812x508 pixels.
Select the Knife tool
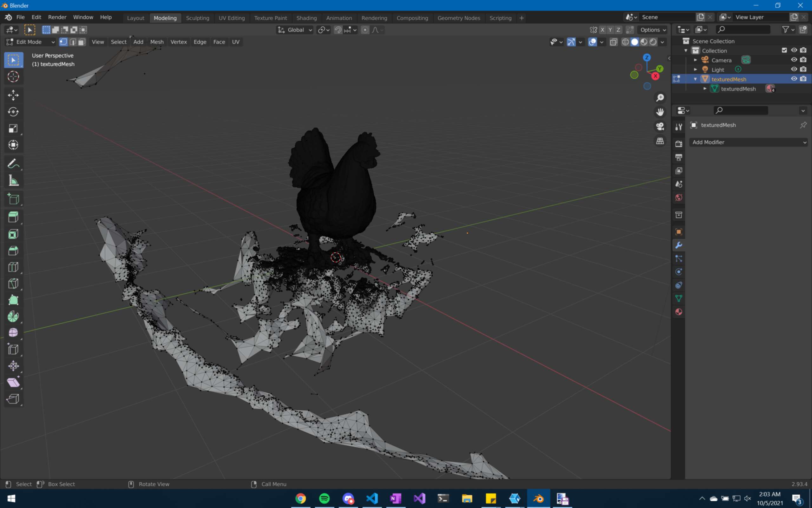(13, 284)
